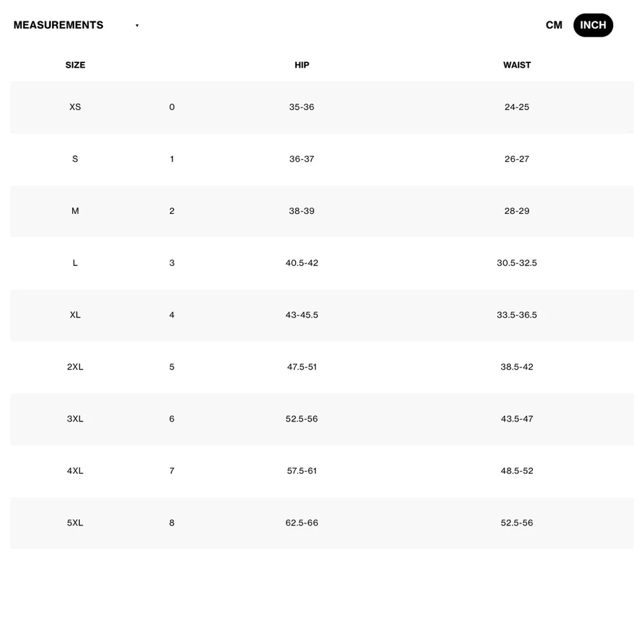This screenshot has width=644, height=644.
Task: Click the HIP column header
Action: pos(302,65)
